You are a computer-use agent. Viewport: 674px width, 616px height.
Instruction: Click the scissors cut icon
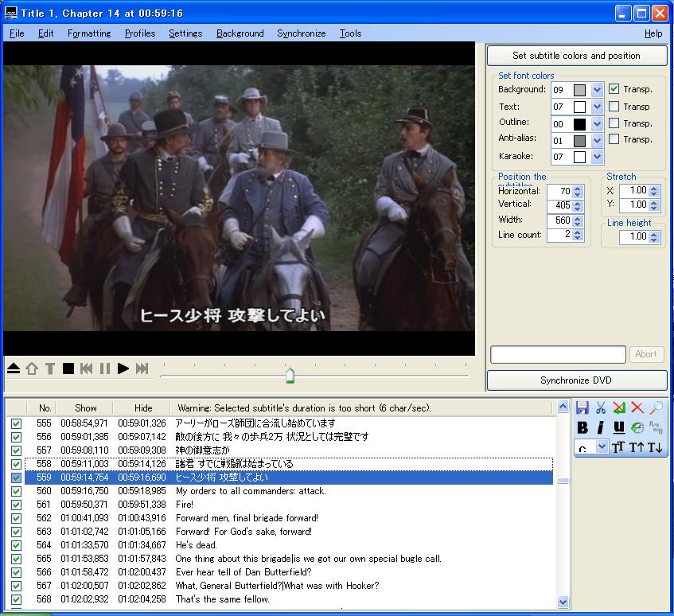[601, 407]
